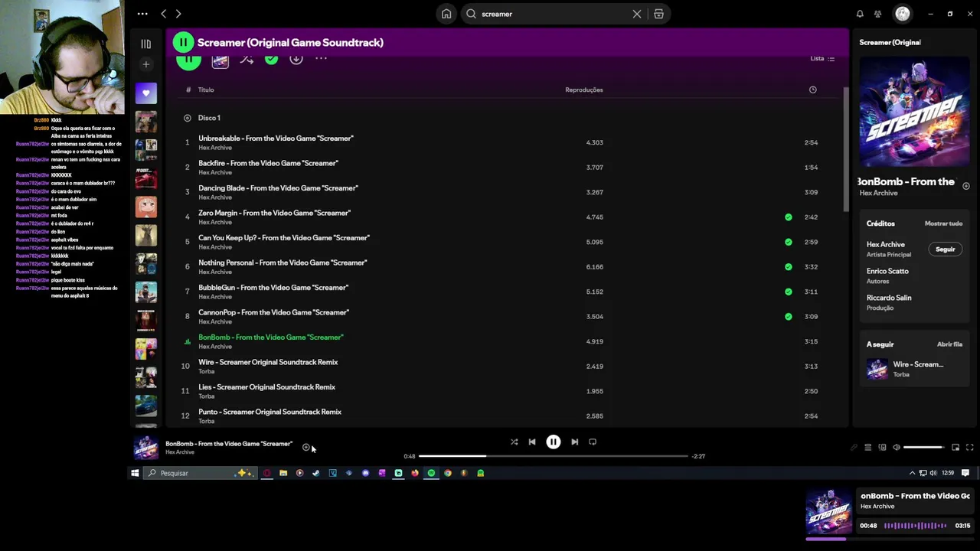
Task: Open the queue icon in player bar
Action: [867, 448]
